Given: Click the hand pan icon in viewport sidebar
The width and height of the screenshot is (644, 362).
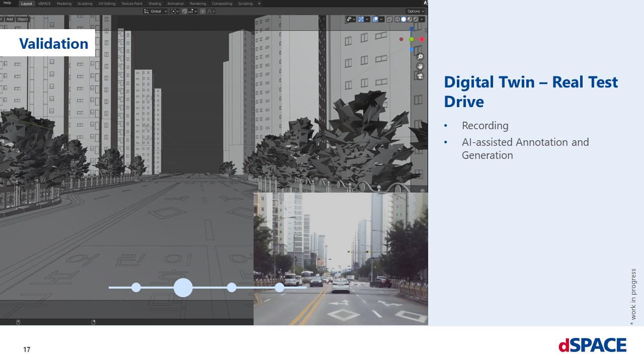Looking at the screenshot, I should (421, 66).
